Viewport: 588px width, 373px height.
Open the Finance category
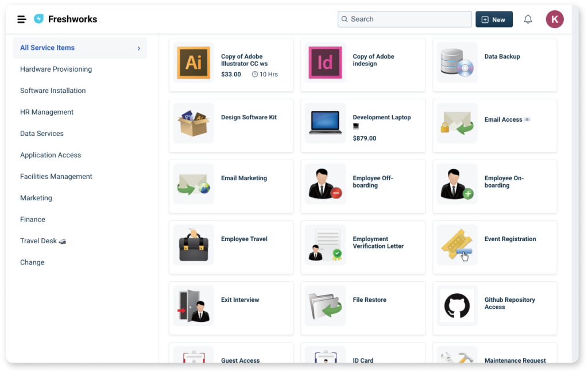tap(33, 219)
